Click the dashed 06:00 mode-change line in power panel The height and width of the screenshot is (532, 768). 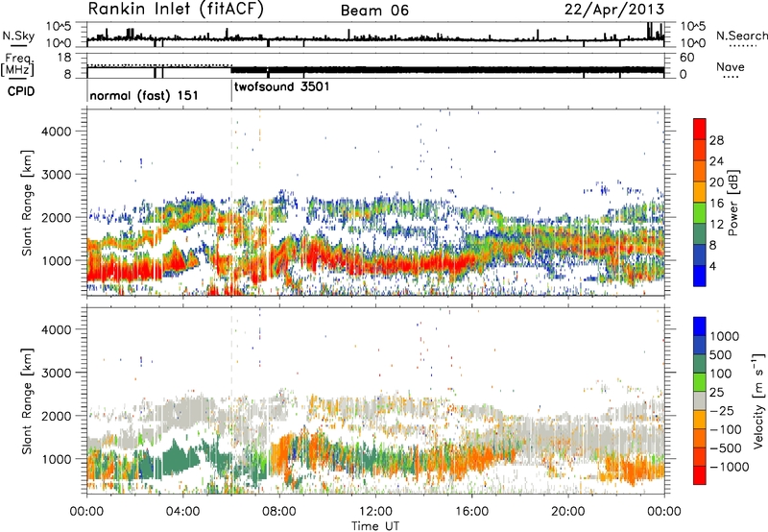[231, 202]
